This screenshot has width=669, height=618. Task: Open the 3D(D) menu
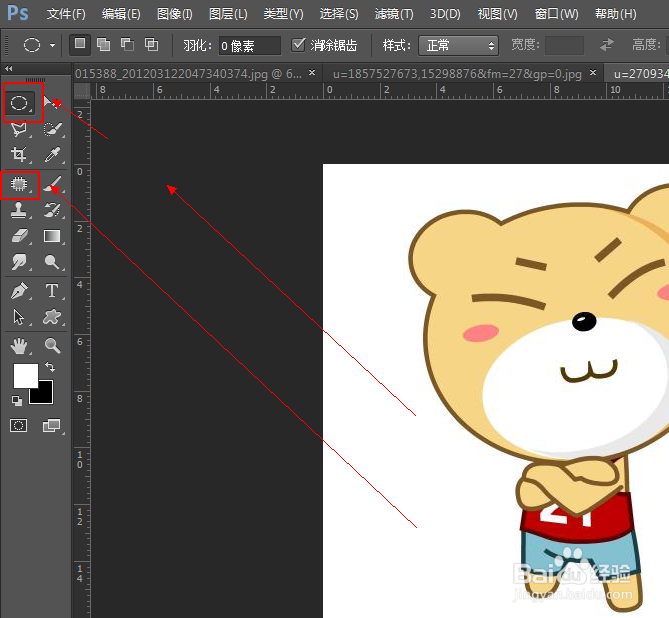445,14
